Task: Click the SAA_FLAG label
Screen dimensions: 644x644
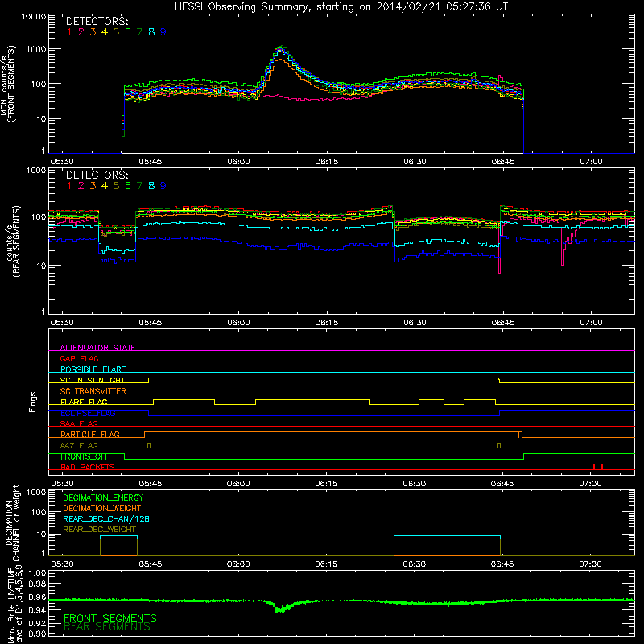Action: 79,423
